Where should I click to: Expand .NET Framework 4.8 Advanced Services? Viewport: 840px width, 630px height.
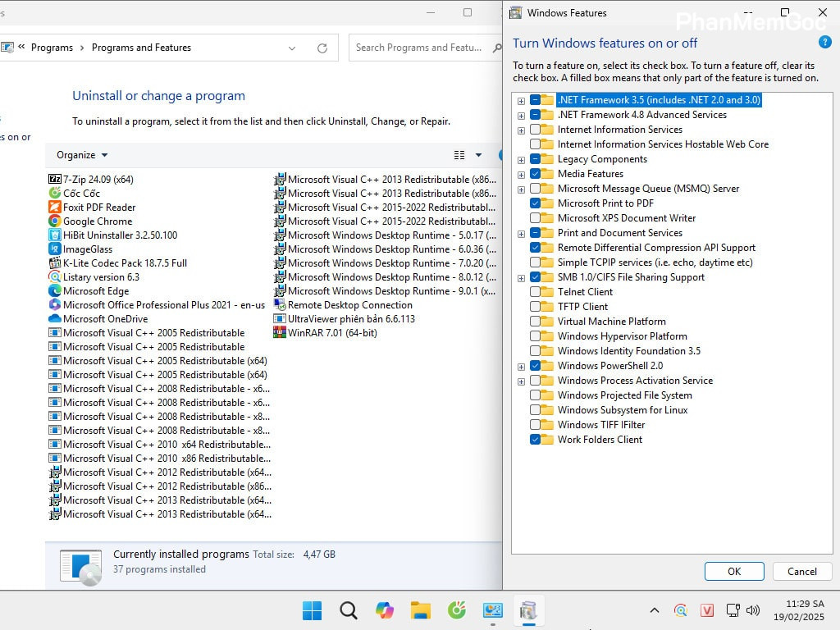tap(520, 114)
